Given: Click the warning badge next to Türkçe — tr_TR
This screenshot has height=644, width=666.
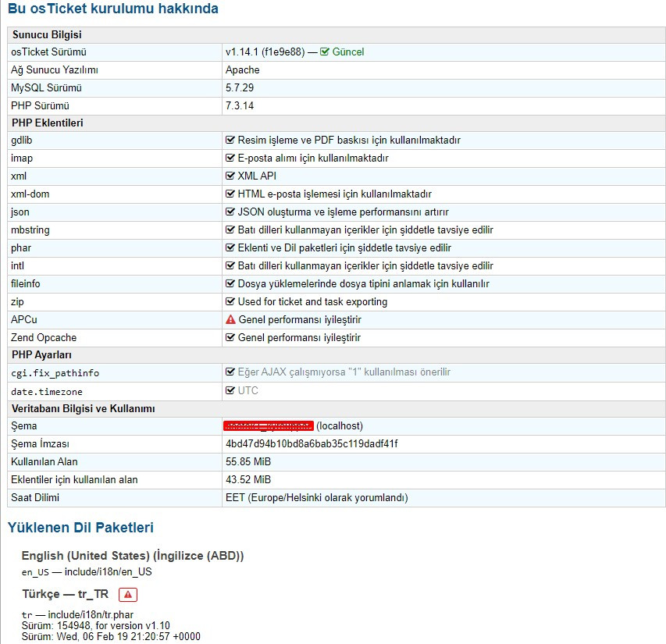Looking at the screenshot, I should point(129,595).
